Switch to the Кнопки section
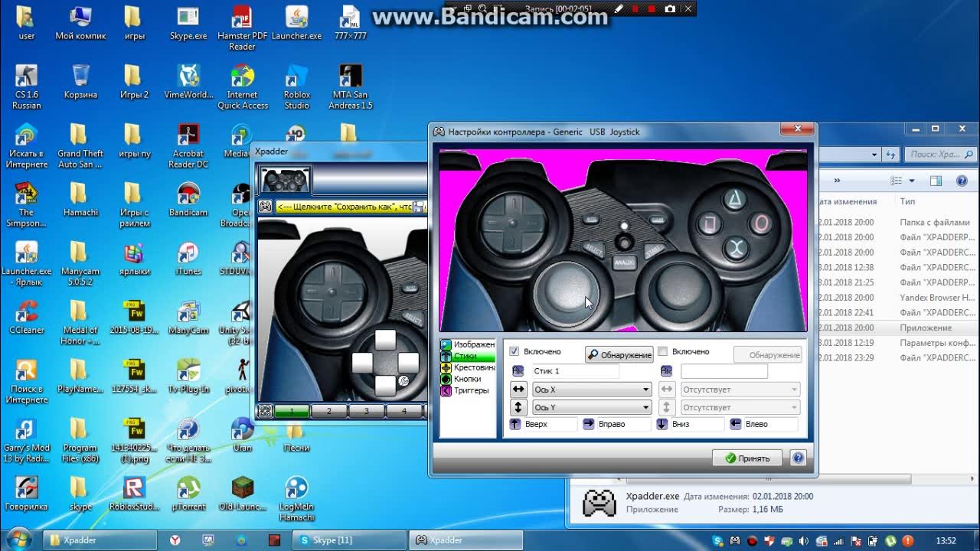This screenshot has width=980, height=551. 468,379
